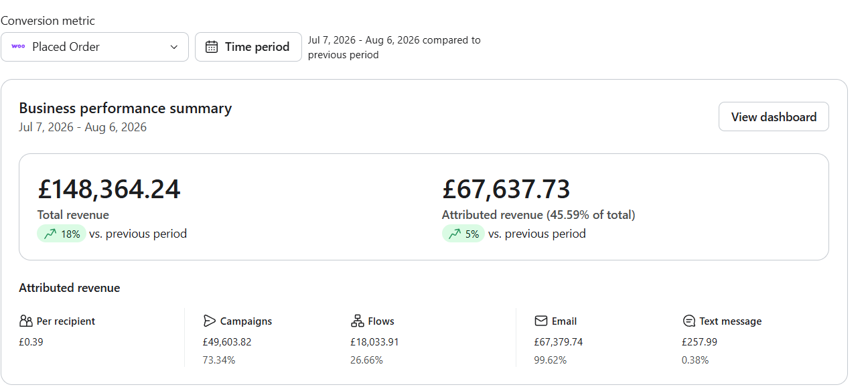The image size is (868, 389).
Task: Click the Per recipient people icon
Action: [x=26, y=321]
